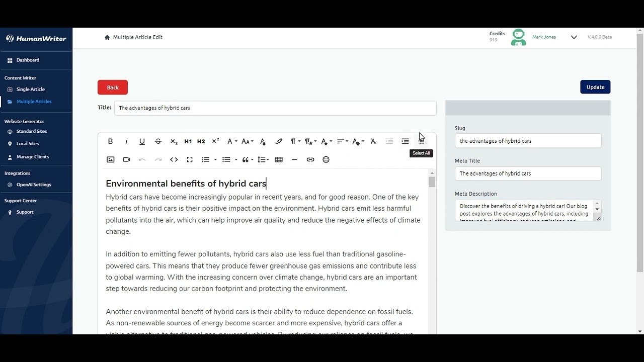Image resolution: width=644 pixels, height=362 pixels.
Task: Click the V.4.0.0 Beta version label
Action: pyautogui.click(x=600, y=37)
